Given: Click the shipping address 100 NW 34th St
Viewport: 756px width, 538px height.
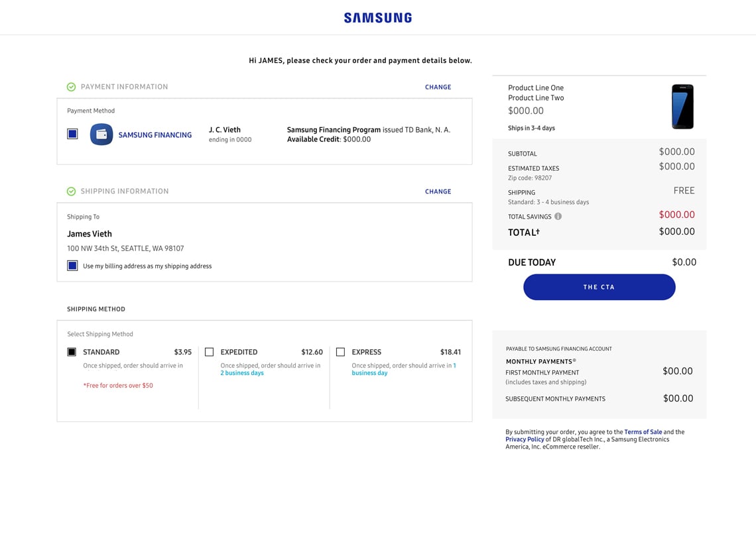Looking at the screenshot, I should pos(125,248).
